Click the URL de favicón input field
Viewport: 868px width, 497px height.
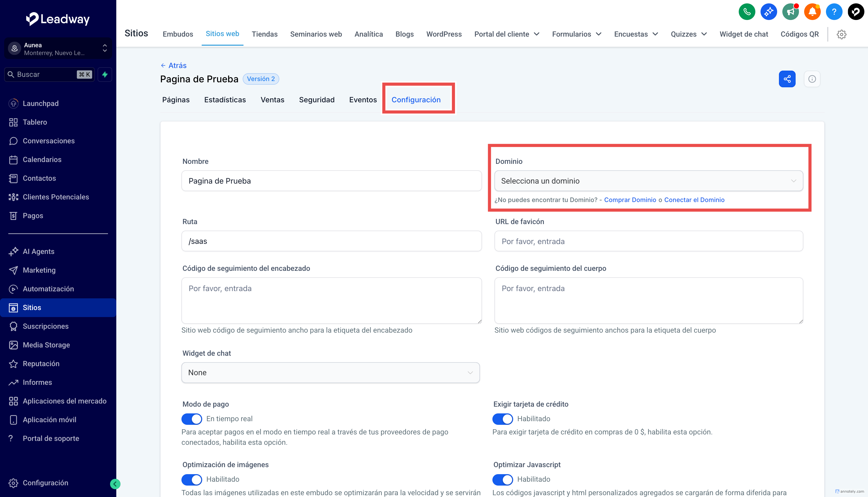coord(648,241)
